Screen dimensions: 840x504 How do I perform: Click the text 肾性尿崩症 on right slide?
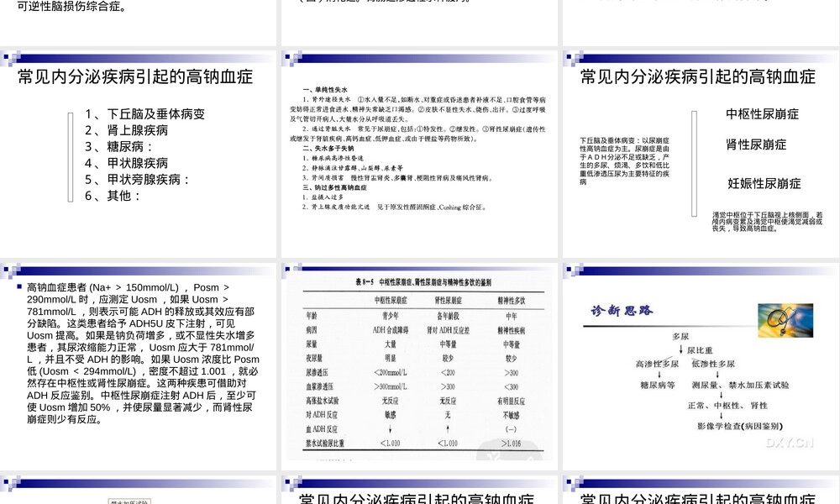click(x=756, y=144)
